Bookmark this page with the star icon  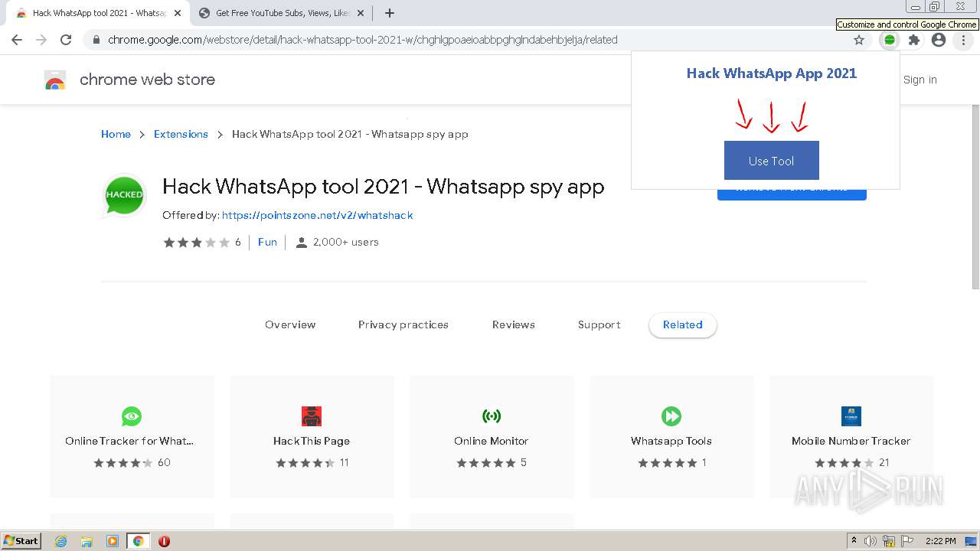[x=859, y=40]
